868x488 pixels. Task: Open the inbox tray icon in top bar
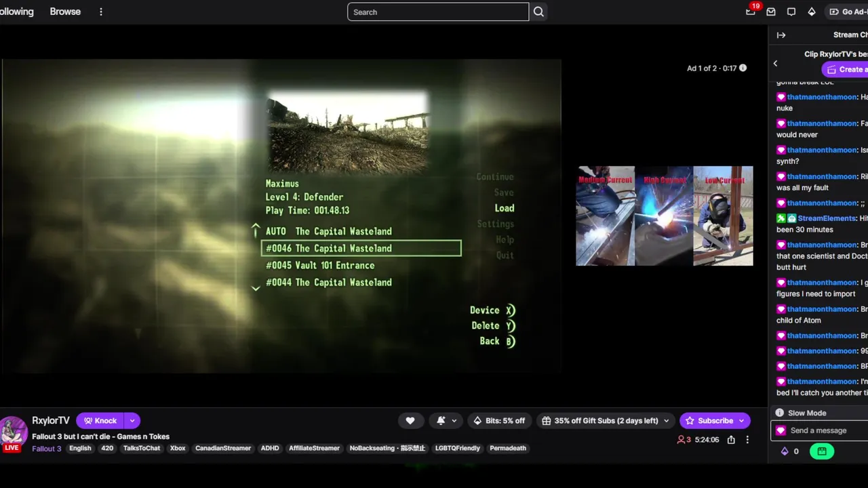pos(771,12)
